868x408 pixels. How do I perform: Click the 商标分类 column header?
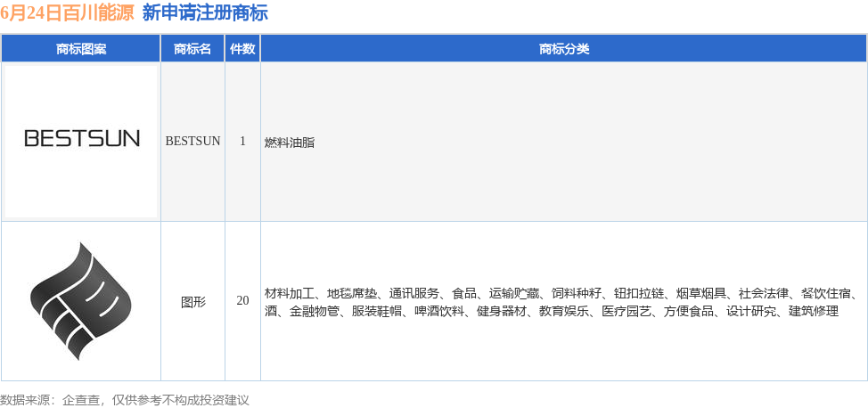(x=564, y=49)
